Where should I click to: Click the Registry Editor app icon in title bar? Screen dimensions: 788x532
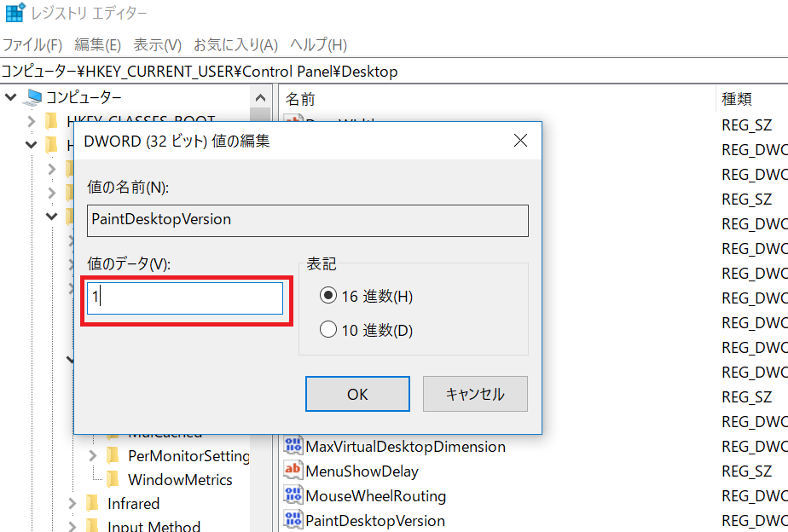pyautogui.click(x=15, y=12)
